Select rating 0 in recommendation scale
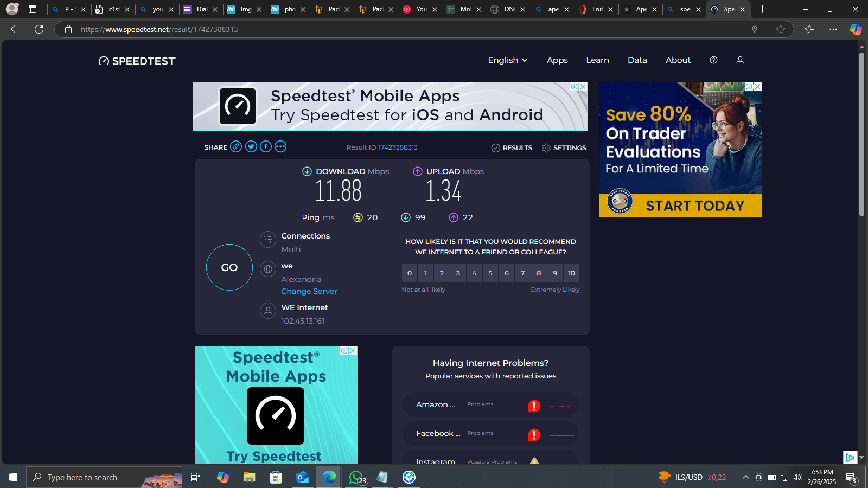Image resolution: width=868 pixels, height=488 pixels. [x=410, y=273]
